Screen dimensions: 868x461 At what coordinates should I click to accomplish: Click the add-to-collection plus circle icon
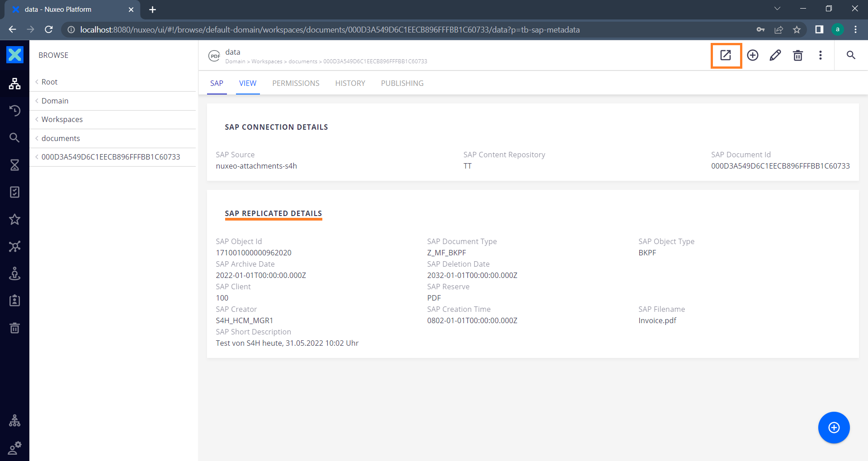tap(753, 55)
